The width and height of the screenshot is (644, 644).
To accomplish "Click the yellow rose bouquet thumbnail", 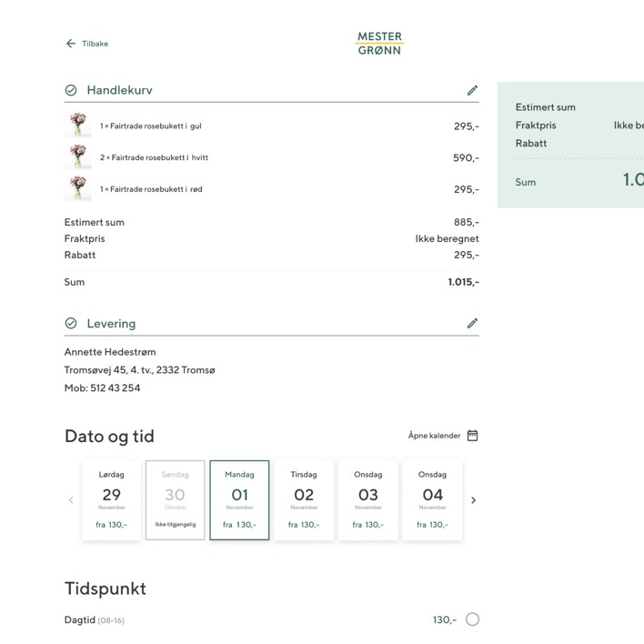I will (x=78, y=126).
